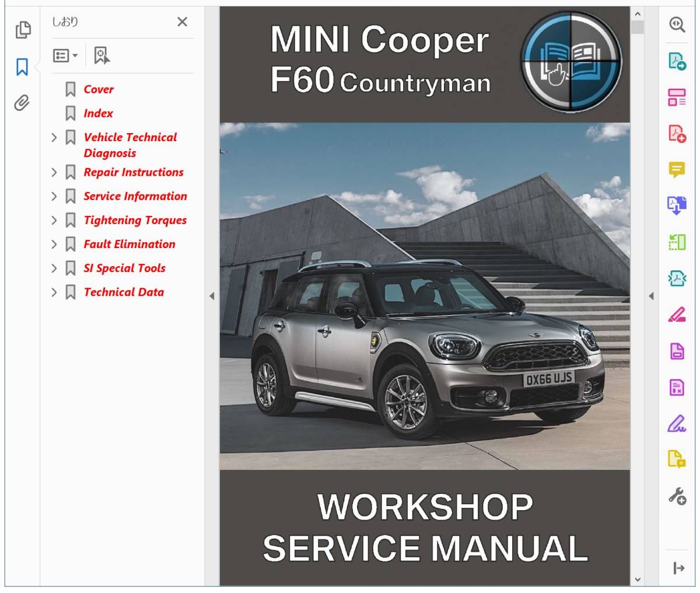
Task: Jump to Fault Elimination section
Action: pos(129,244)
